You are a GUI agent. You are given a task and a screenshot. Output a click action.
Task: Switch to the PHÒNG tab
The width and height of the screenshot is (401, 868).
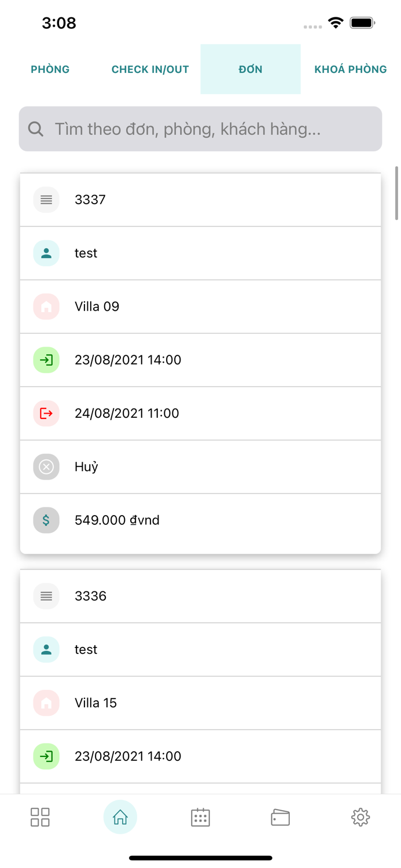coord(50,69)
